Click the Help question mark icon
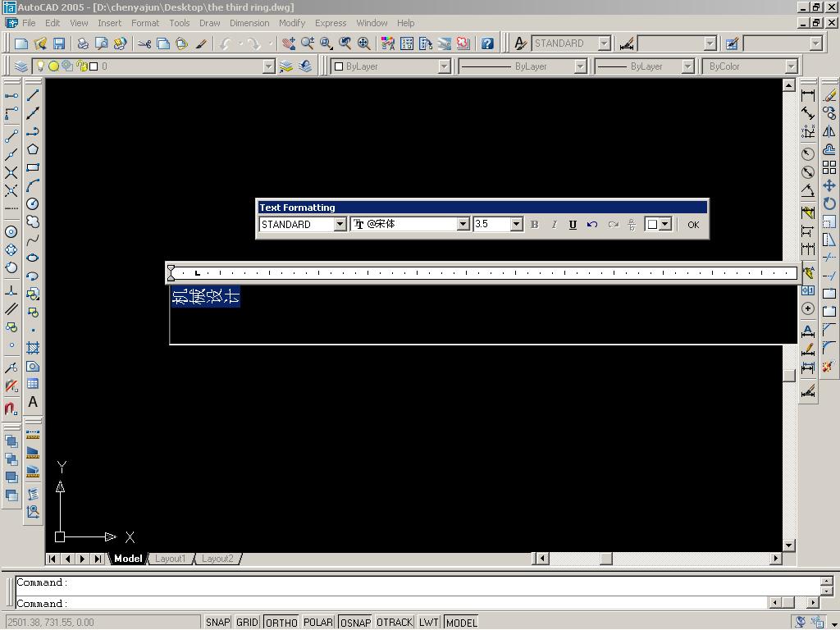The height and width of the screenshot is (630, 840). tap(487, 43)
